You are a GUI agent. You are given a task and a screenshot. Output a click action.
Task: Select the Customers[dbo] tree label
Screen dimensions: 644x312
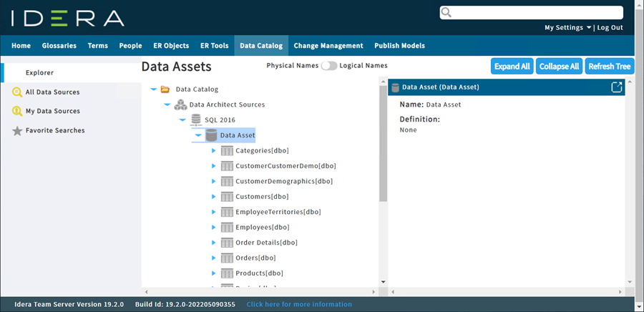pyautogui.click(x=262, y=197)
